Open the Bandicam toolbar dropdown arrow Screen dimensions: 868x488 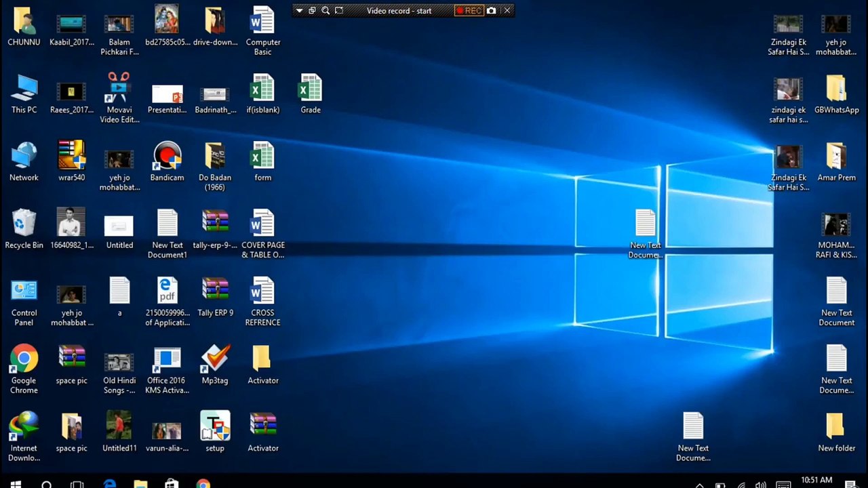click(x=299, y=11)
